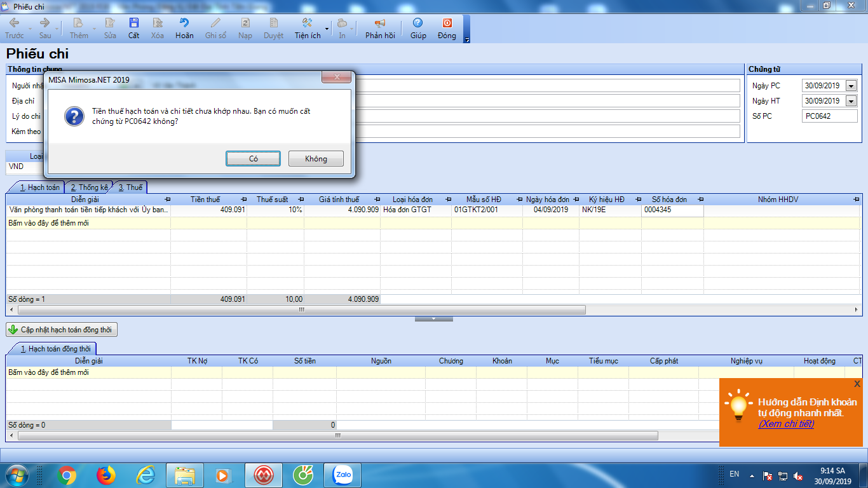Viewport: 868px width, 488px height.
Task: Click the Có button in dialog
Action: 253,159
